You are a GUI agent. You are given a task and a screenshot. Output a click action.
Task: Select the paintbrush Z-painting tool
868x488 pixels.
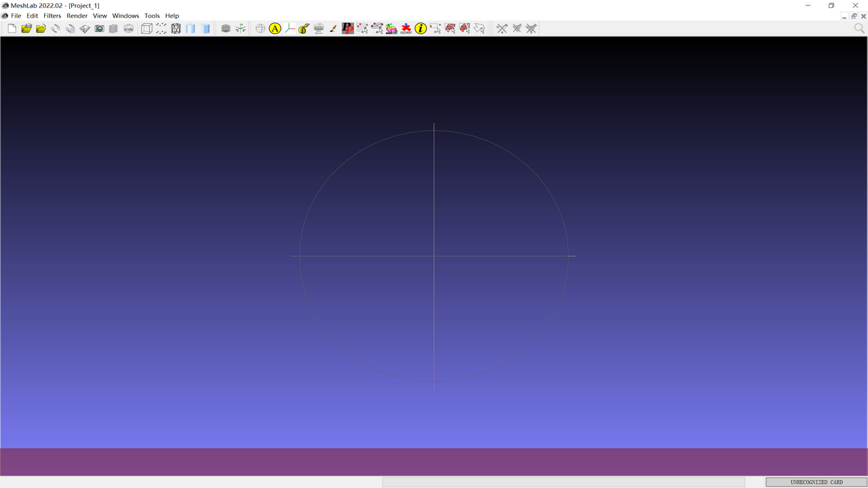(x=333, y=28)
